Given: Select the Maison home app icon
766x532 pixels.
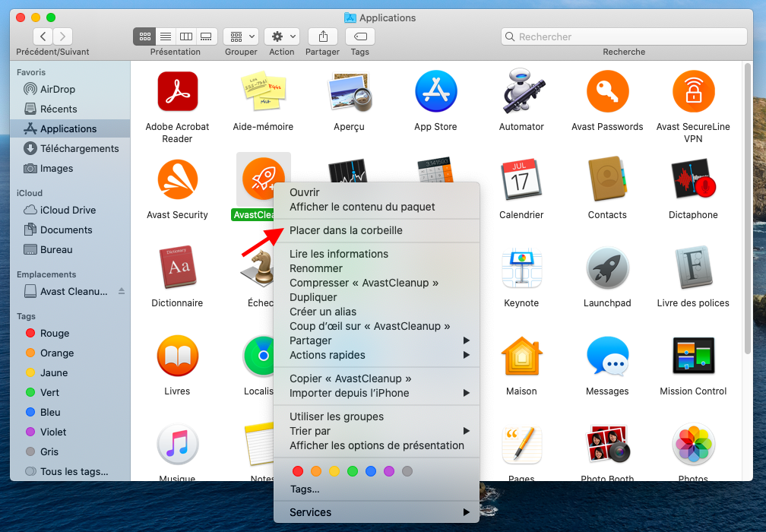Looking at the screenshot, I should (521, 356).
